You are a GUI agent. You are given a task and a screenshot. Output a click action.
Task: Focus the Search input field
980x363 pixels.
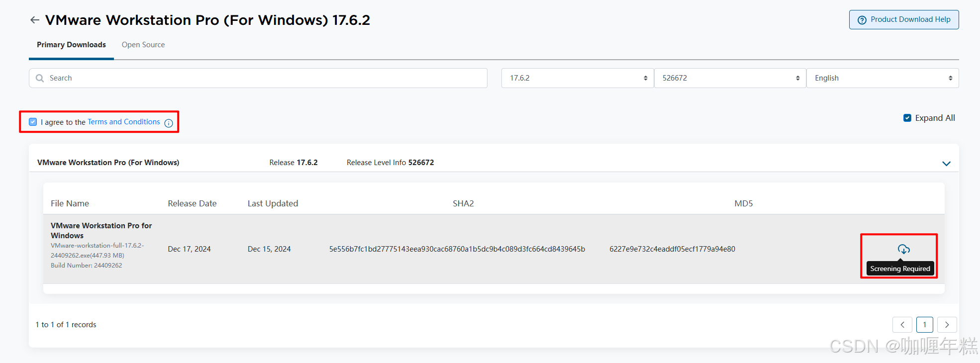[258, 78]
